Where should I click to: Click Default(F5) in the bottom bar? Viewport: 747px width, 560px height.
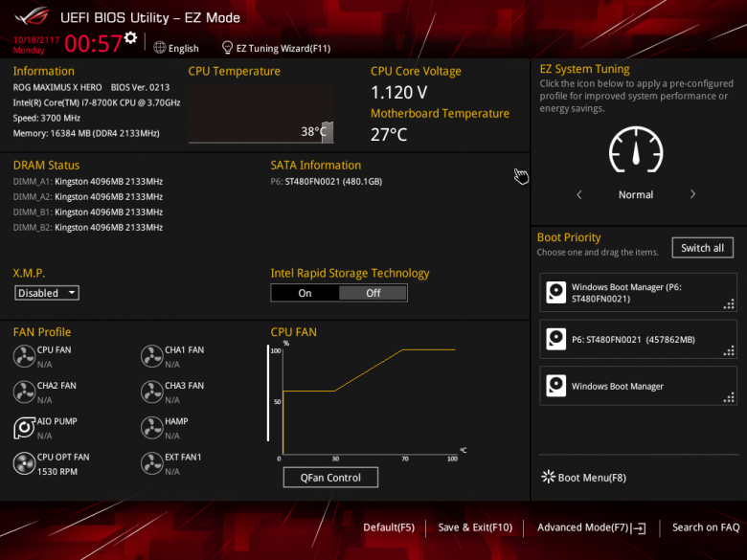pyautogui.click(x=389, y=527)
